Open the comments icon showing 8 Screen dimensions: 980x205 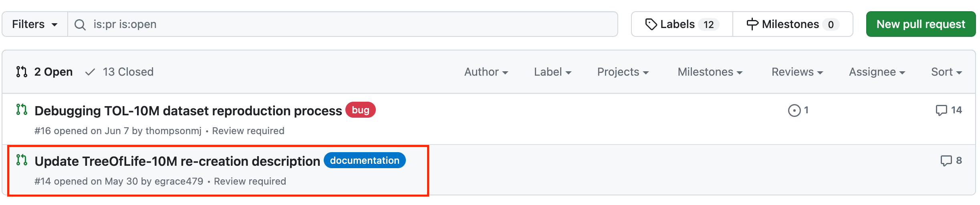tap(946, 161)
